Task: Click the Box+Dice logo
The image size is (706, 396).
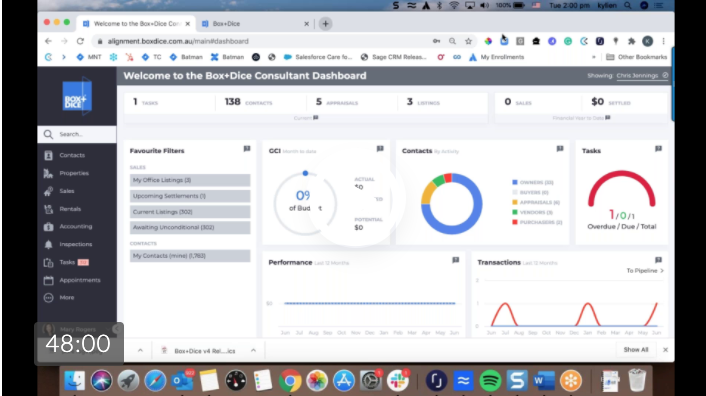Action: click(x=77, y=96)
